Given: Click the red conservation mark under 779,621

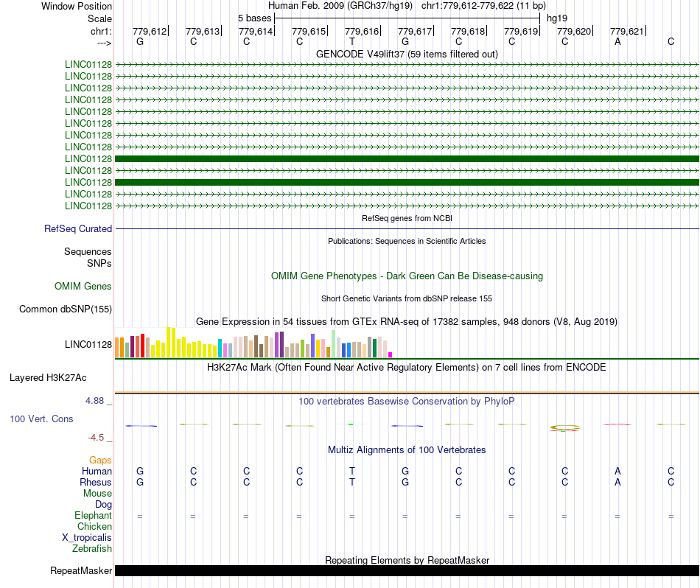Looking at the screenshot, I should click(x=617, y=424).
